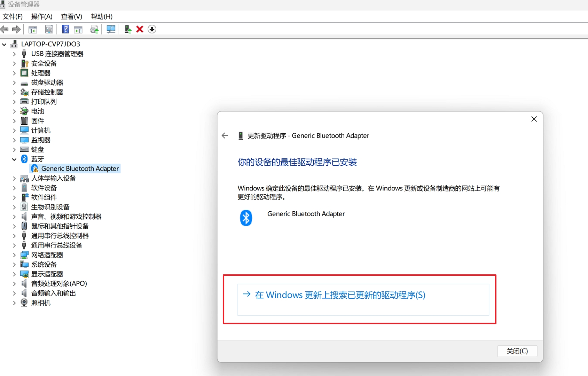Click the 更新驱动程序 - Generic Bluetooth Adapter title
Image resolution: width=588 pixels, height=376 pixels.
(308, 135)
